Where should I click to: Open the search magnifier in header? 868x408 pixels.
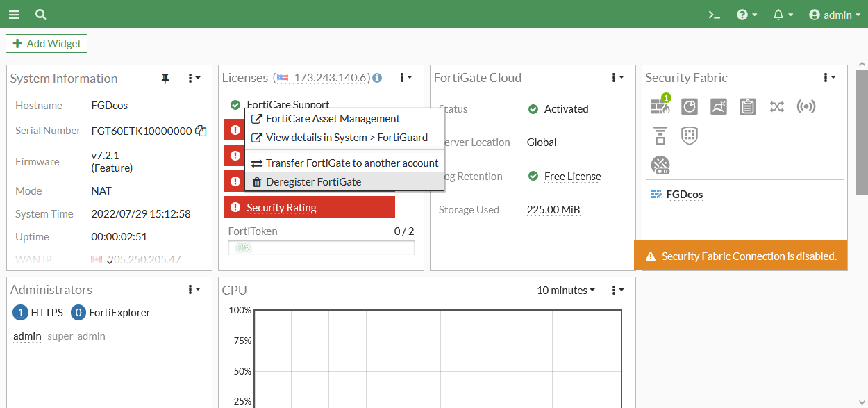pos(41,15)
